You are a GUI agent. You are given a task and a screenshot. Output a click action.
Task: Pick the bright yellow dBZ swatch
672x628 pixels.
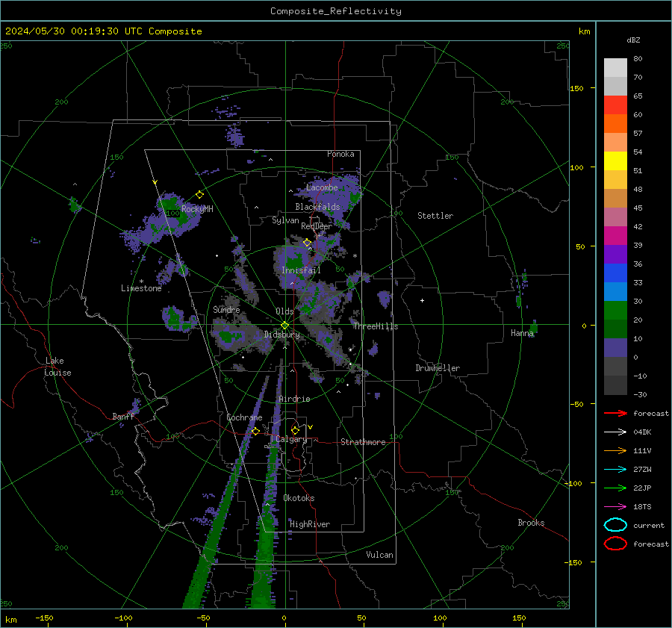(615, 161)
